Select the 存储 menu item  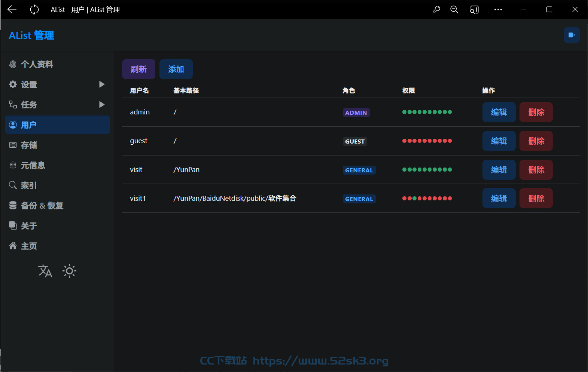[57, 145]
